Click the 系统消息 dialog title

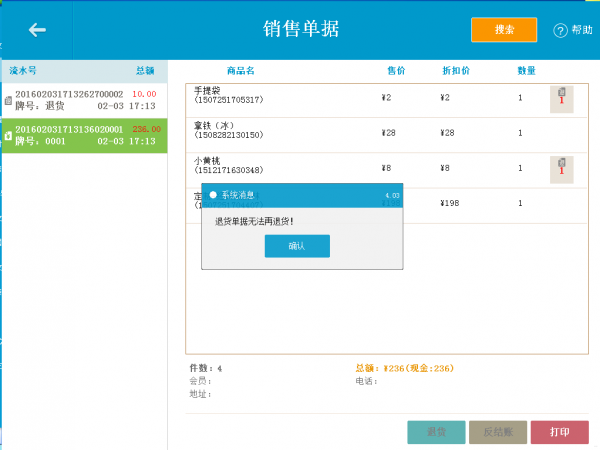click(x=238, y=195)
